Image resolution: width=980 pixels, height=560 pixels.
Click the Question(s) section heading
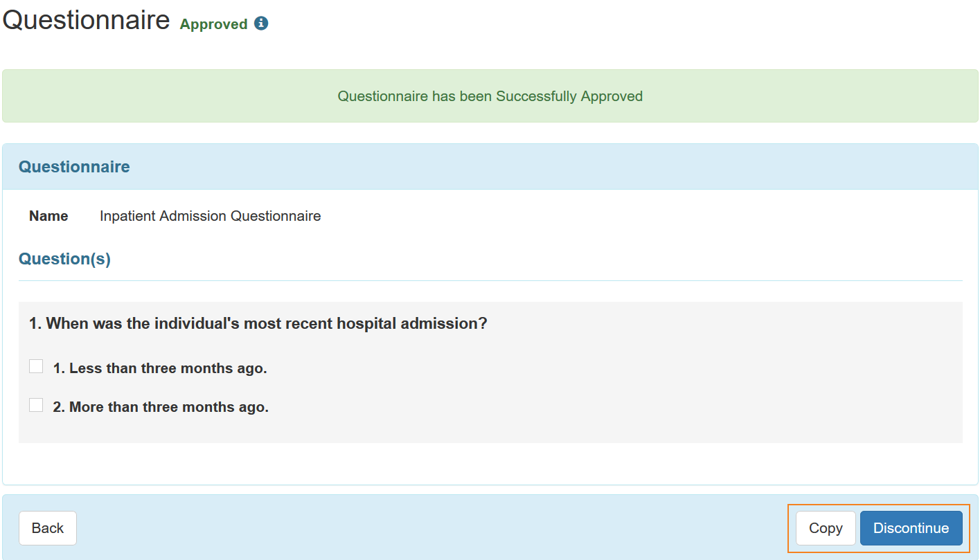tap(64, 259)
